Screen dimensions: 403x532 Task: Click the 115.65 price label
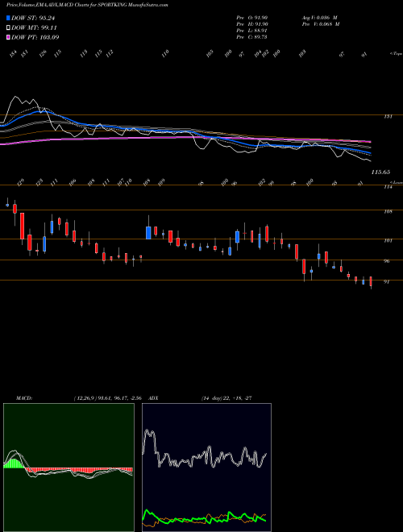point(380,172)
